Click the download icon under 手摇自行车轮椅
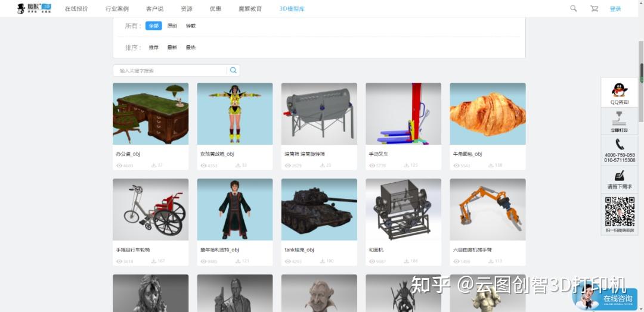 tap(154, 261)
